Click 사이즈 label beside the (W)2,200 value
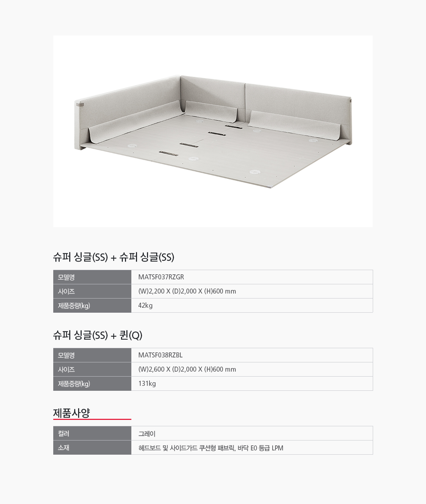 click(x=66, y=291)
